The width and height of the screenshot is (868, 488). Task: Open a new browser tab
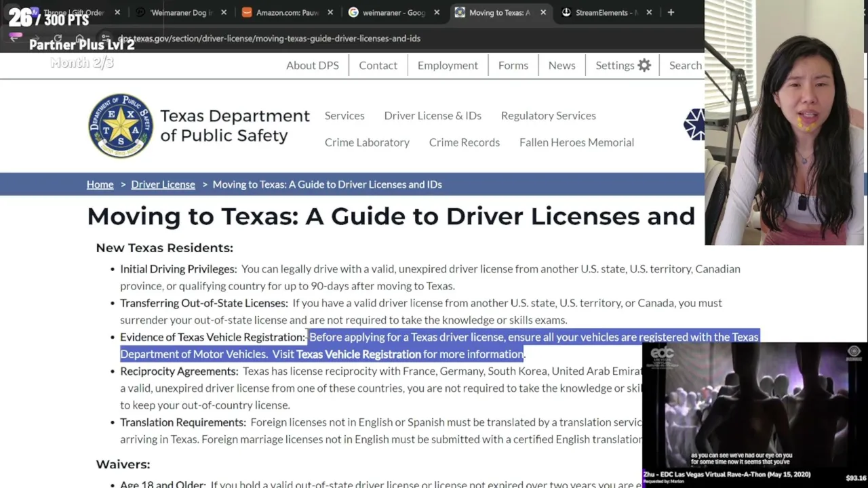point(671,12)
